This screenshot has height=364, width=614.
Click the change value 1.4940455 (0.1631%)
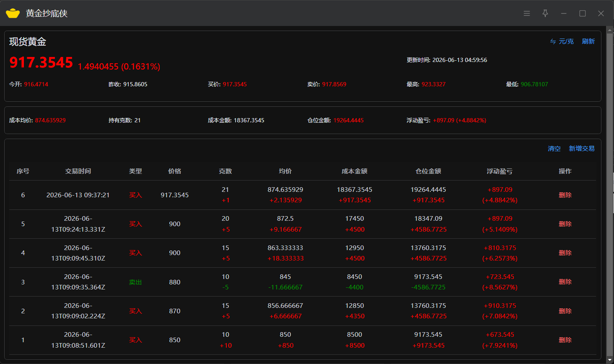(119, 67)
